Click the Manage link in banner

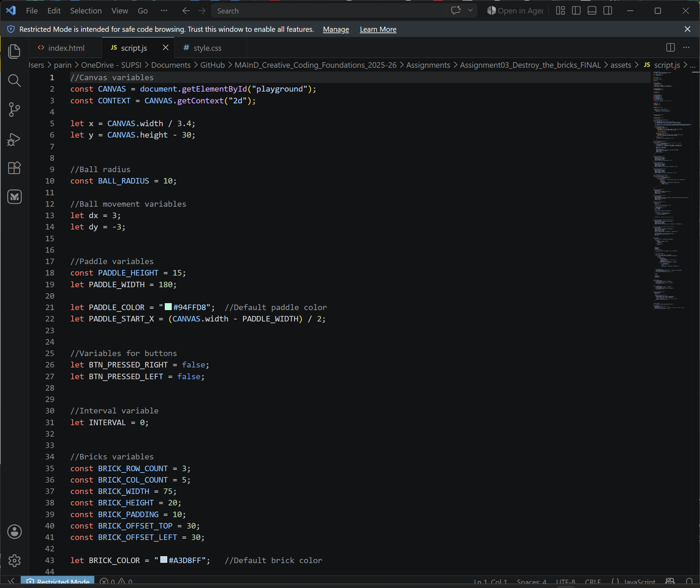coord(336,29)
